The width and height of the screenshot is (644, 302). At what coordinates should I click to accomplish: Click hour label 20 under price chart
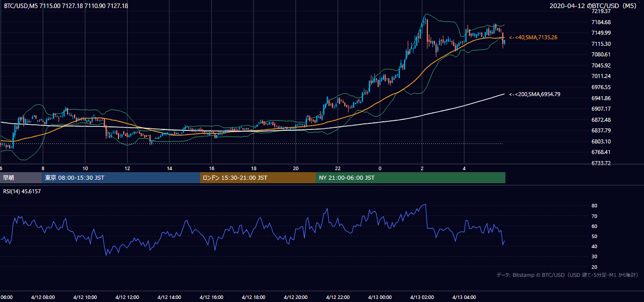click(296, 168)
